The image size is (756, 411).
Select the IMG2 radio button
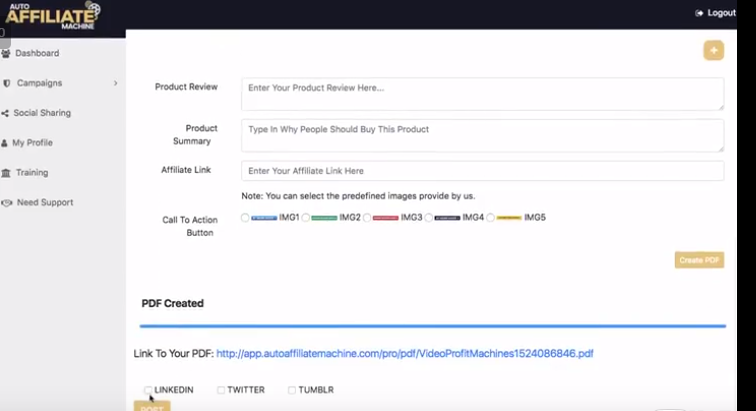coord(306,218)
